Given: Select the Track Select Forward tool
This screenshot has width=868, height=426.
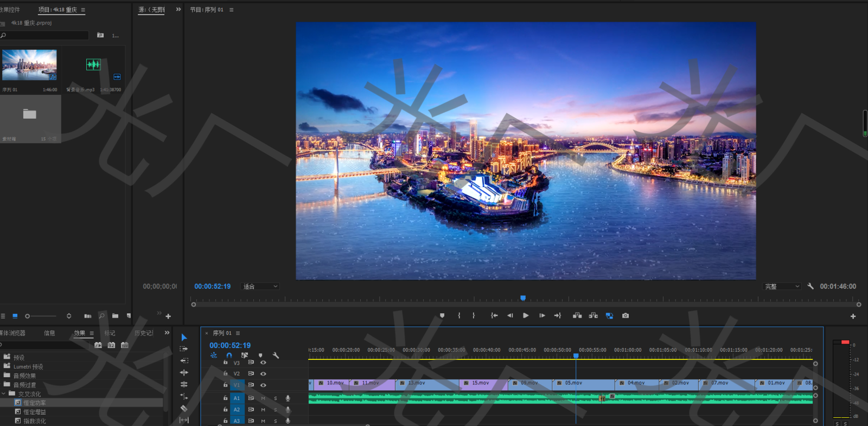Looking at the screenshot, I should coord(184,348).
